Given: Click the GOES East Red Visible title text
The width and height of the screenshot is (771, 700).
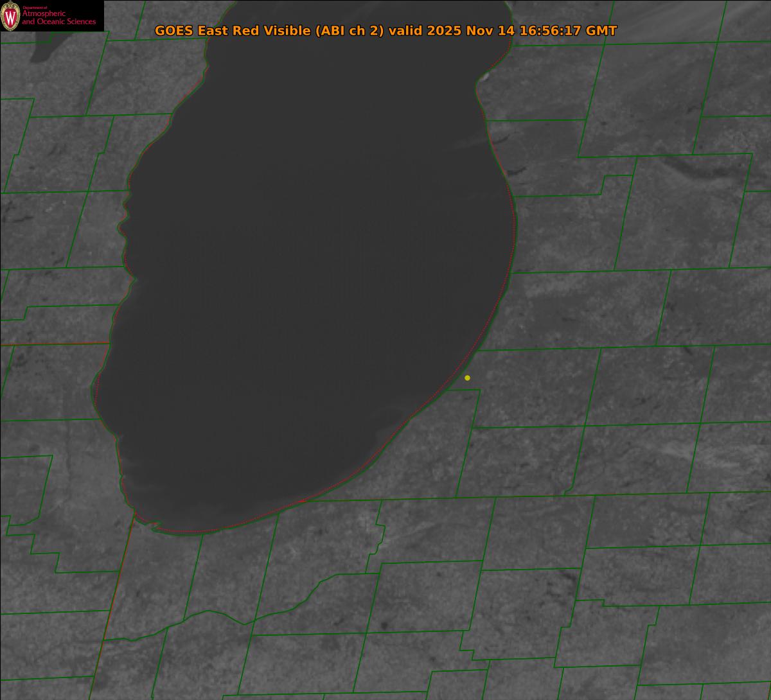Looking at the screenshot, I should pyautogui.click(x=386, y=31).
